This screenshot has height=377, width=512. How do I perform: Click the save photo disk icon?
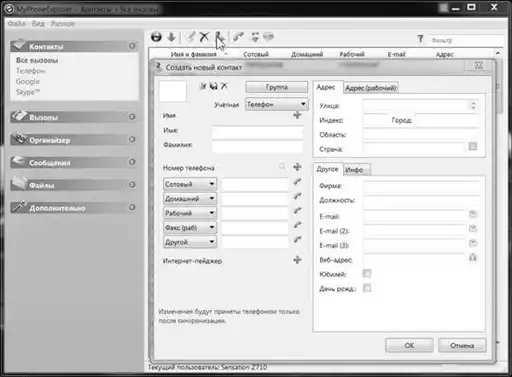pos(213,86)
